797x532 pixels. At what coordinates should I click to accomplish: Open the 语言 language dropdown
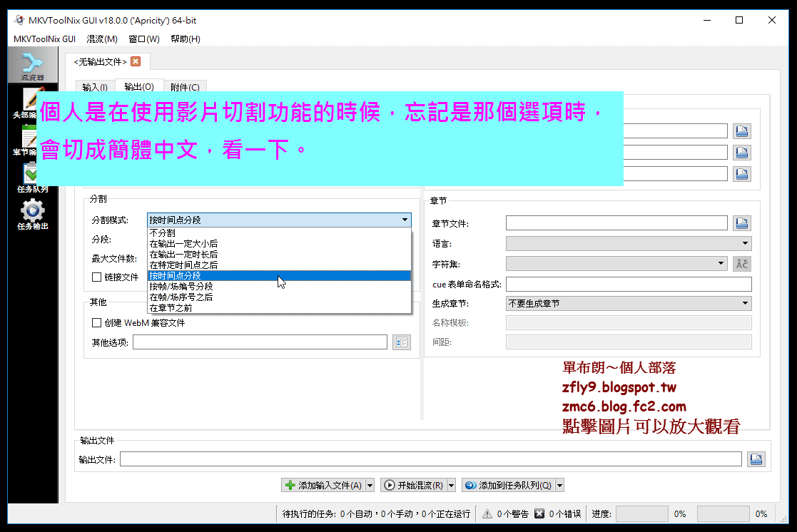629,244
